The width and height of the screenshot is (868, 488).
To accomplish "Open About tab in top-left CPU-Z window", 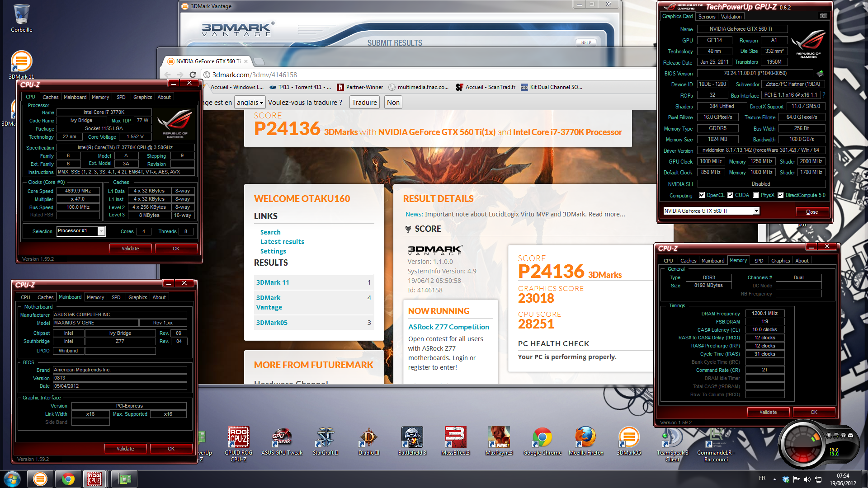I will pyautogui.click(x=164, y=97).
